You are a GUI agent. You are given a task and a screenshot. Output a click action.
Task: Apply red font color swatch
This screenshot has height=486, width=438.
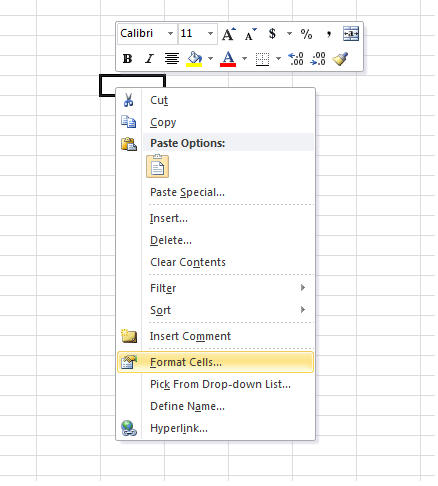[228, 59]
